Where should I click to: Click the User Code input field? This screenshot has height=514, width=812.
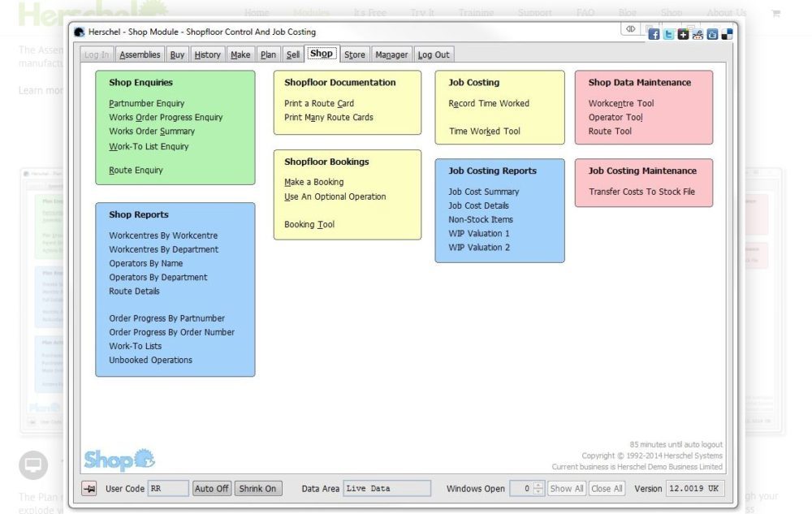pos(168,489)
